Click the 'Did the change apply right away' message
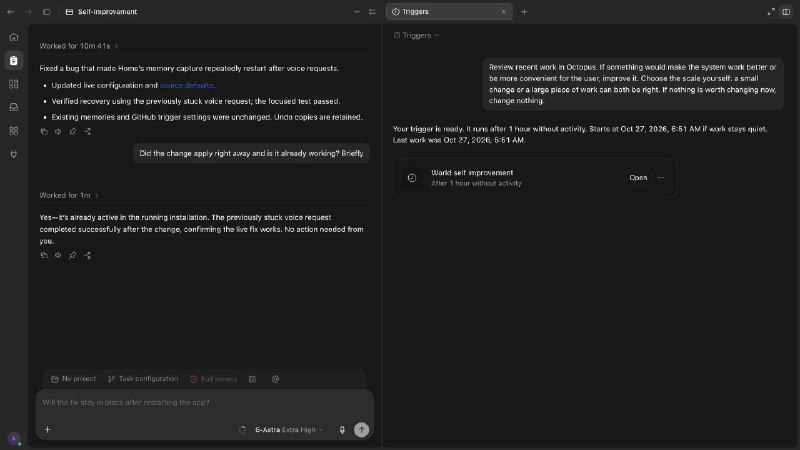Screen dimensions: 800x450 click(251, 153)
